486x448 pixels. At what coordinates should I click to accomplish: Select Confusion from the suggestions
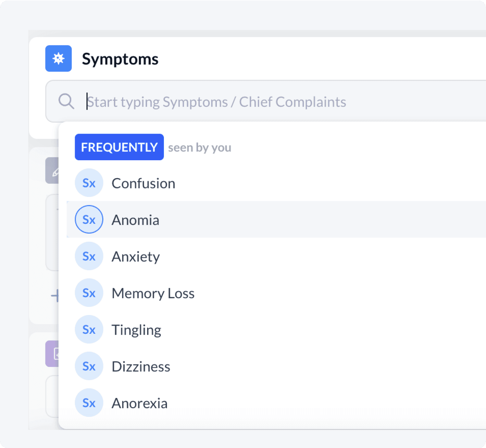click(143, 184)
